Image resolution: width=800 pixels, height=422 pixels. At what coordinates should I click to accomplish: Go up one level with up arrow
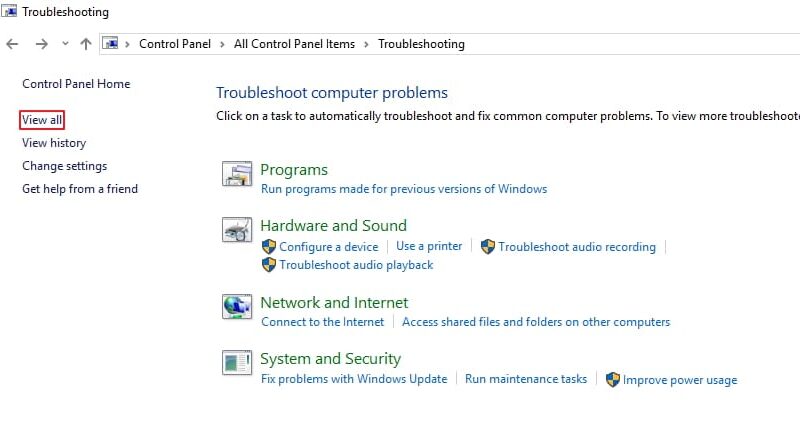point(86,44)
